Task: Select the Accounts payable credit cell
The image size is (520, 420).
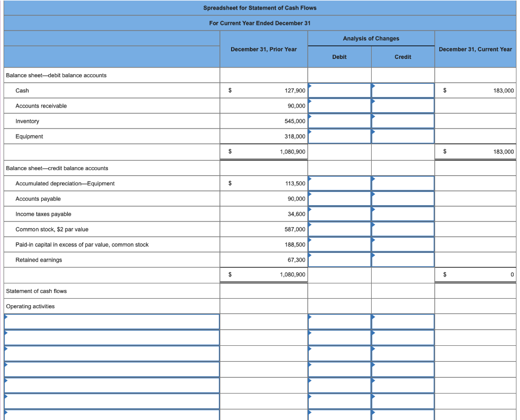Action: 403,199
